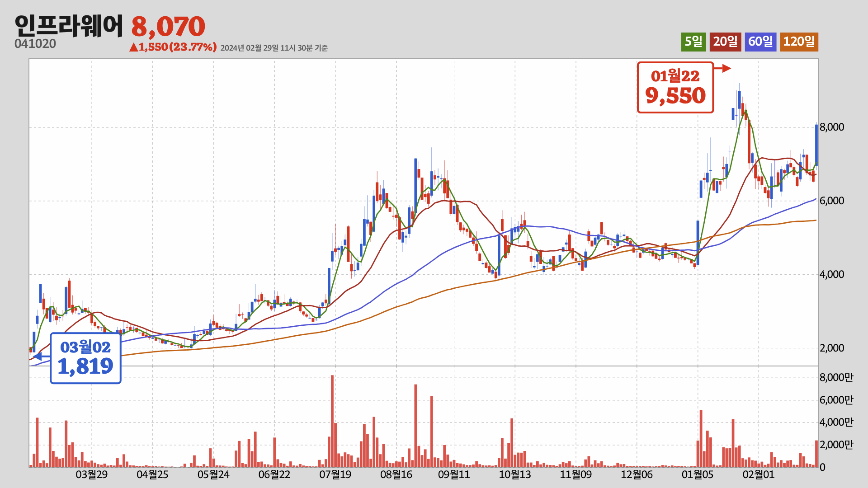
Task: Click the 11월09 date axis label
Action: [576, 474]
